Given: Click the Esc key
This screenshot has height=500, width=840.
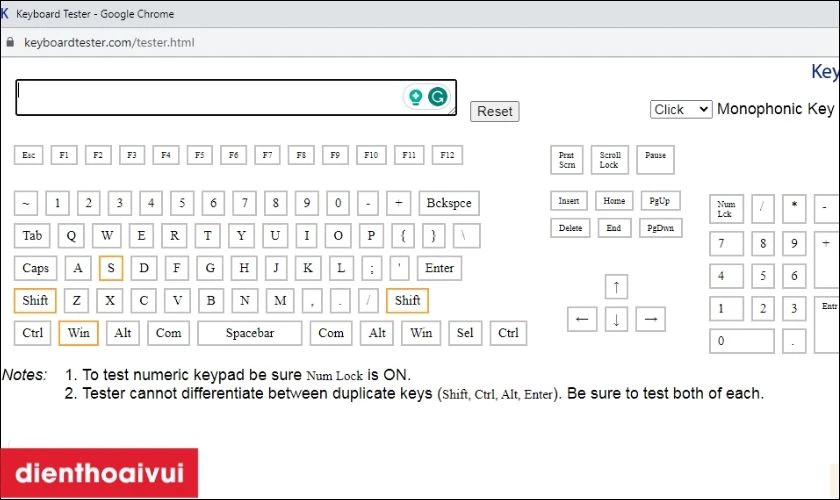Looking at the screenshot, I should [28, 155].
